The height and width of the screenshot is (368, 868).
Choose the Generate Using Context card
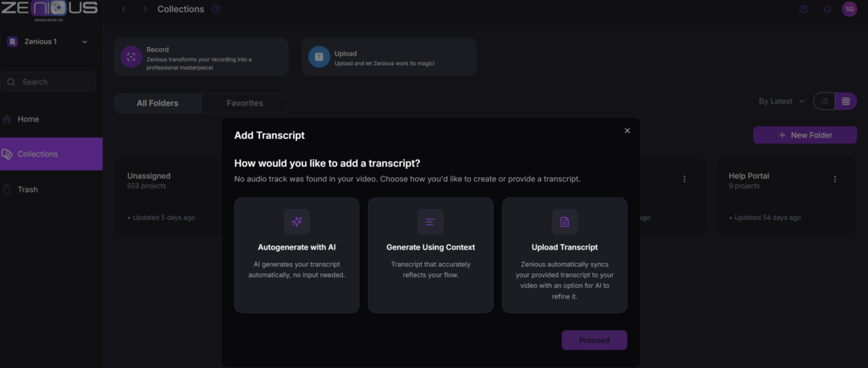click(x=430, y=255)
